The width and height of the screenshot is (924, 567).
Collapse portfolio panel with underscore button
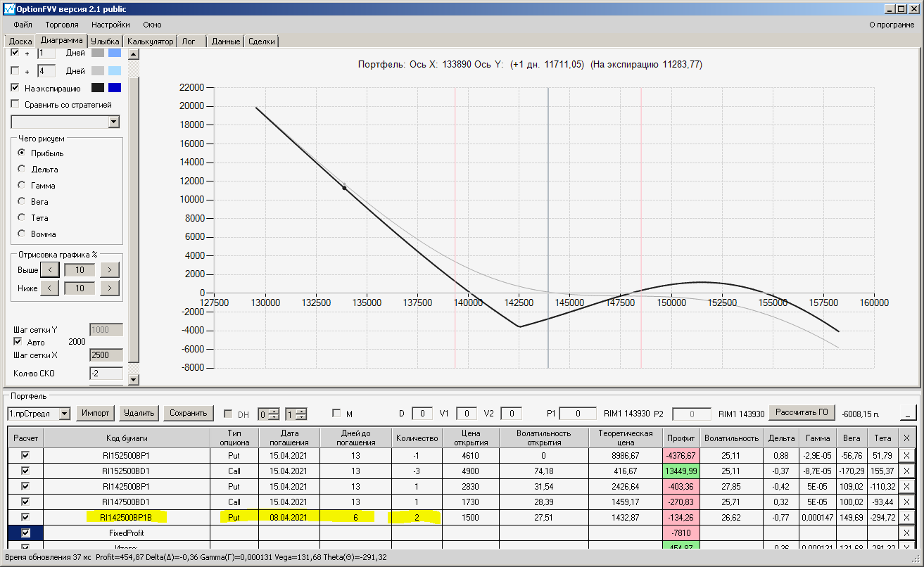[x=909, y=413]
